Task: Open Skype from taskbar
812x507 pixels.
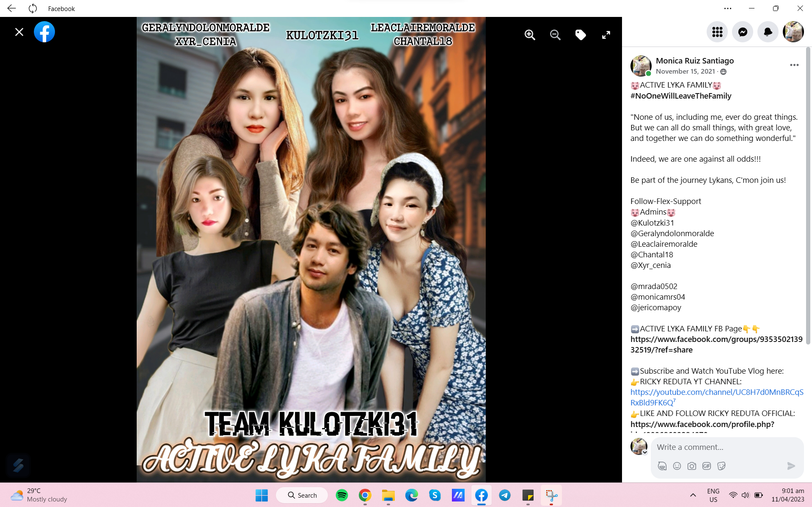Action: pyautogui.click(x=435, y=495)
